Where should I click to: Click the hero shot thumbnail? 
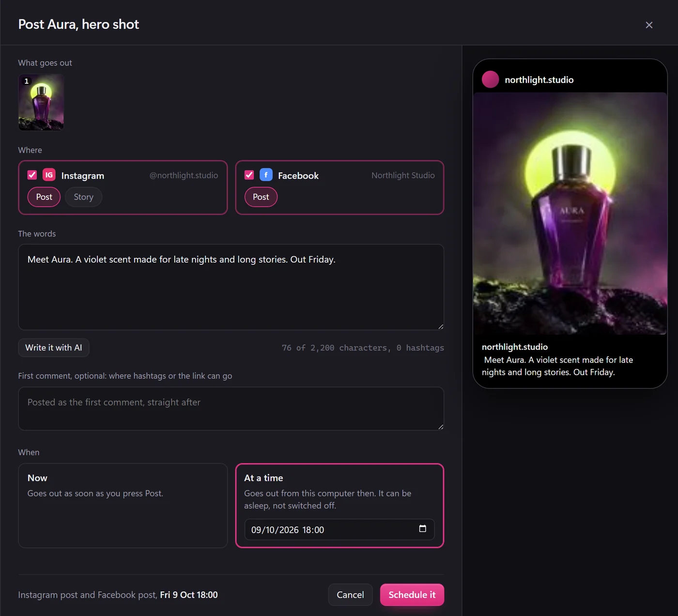(x=41, y=102)
